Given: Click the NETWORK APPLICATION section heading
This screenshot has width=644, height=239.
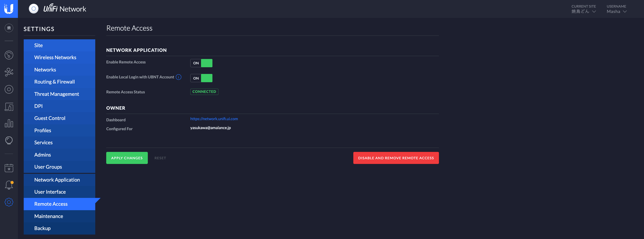Looking at the screenshot, I should coord(136,50).
